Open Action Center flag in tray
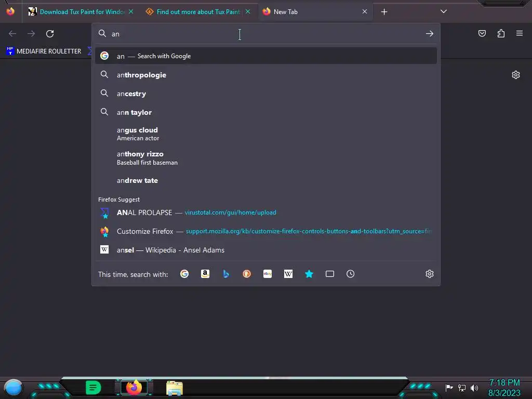The image size is (532, 399). [449, 388]
